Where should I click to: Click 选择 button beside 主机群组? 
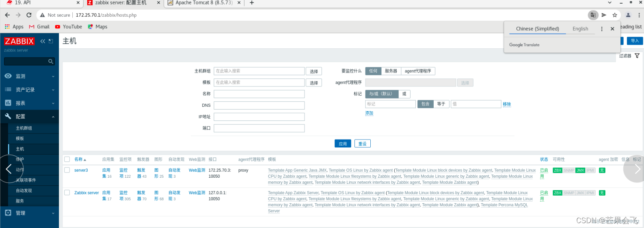point(314,71)
